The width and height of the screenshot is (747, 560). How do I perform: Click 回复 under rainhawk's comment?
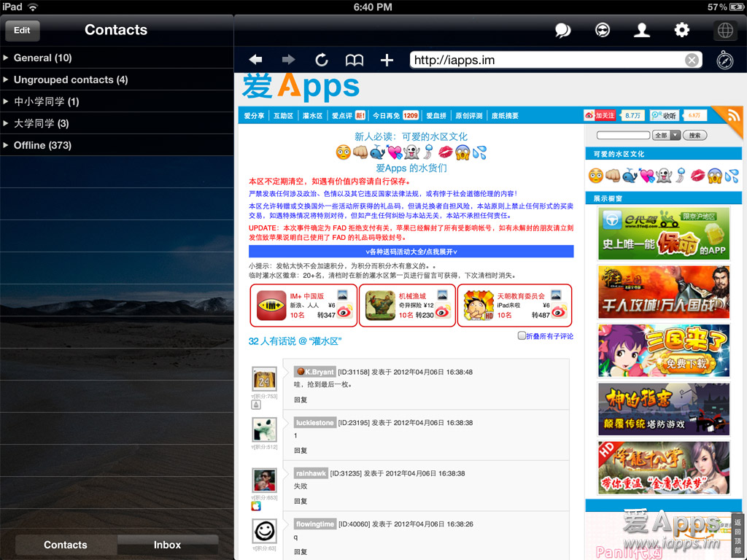click(301, 501)
